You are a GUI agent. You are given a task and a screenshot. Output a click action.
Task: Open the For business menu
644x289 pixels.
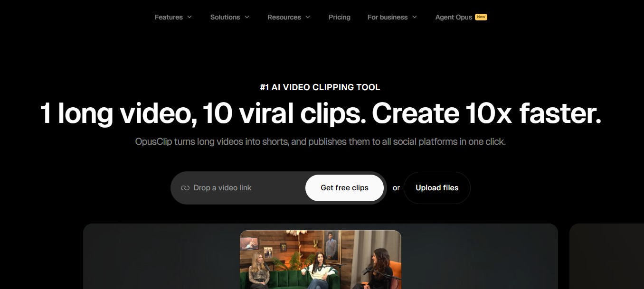[x=387, y=17]
